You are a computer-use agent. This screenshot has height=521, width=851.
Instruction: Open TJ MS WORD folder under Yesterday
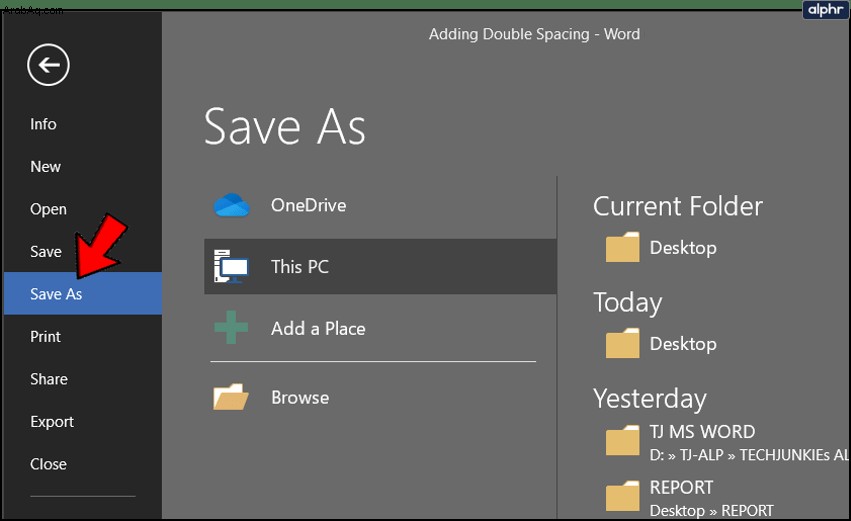[x=702, y=431]
